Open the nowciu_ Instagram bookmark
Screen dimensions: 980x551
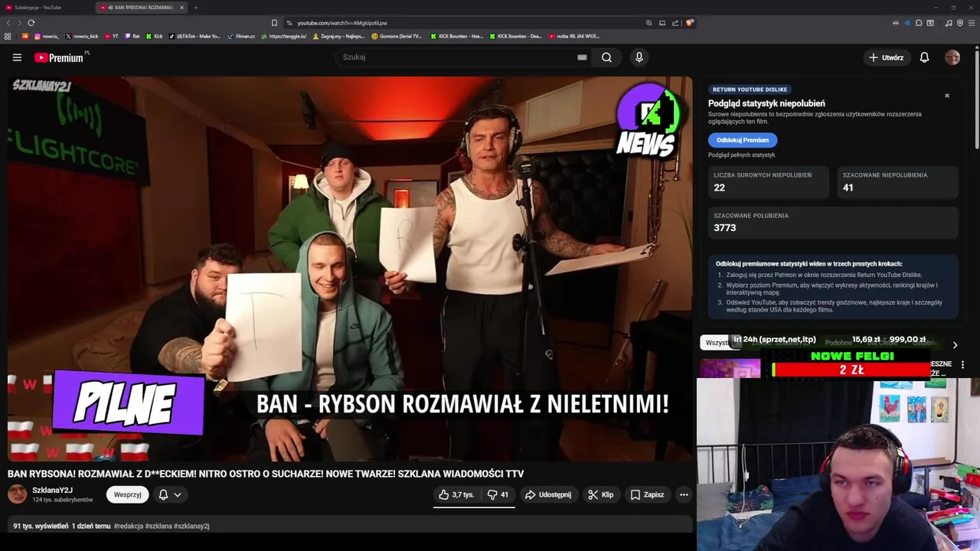[x=46, y=36]
